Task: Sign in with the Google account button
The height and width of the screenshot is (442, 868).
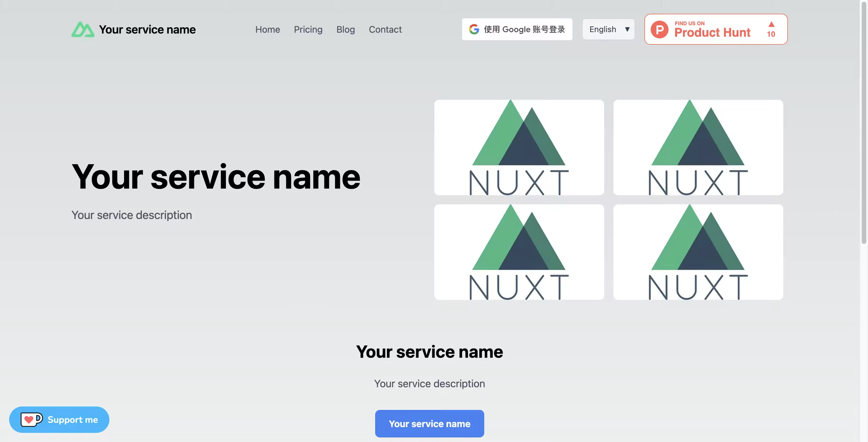Action: (x=517, y=29)
